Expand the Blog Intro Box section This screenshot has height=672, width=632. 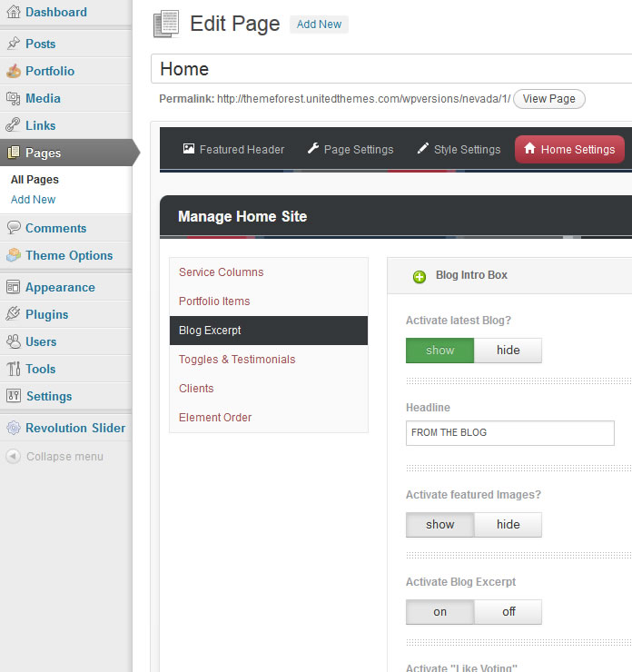[x=420, y=276]
